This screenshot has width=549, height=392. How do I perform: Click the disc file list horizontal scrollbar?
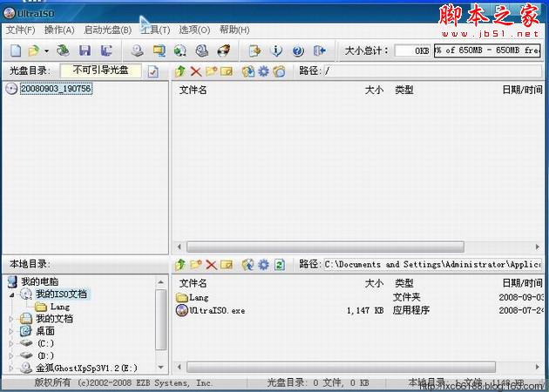(325, 247)
